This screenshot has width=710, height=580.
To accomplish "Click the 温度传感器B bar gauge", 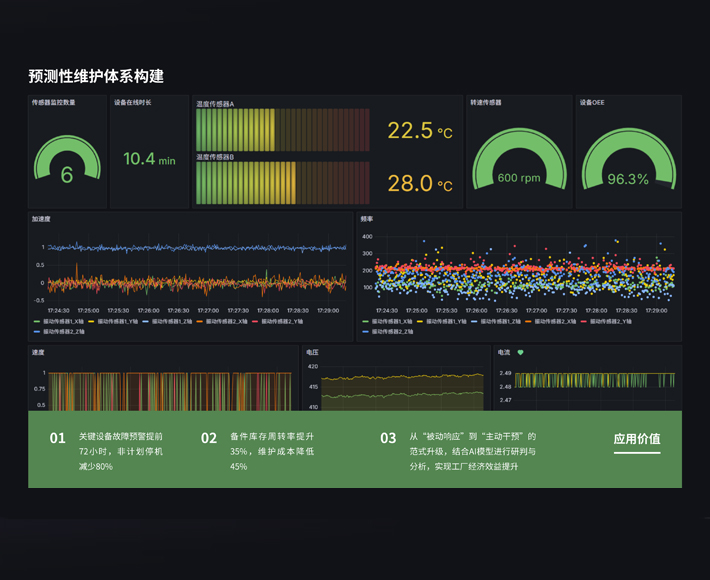I will pyautogui.click(x=282, y=183).
